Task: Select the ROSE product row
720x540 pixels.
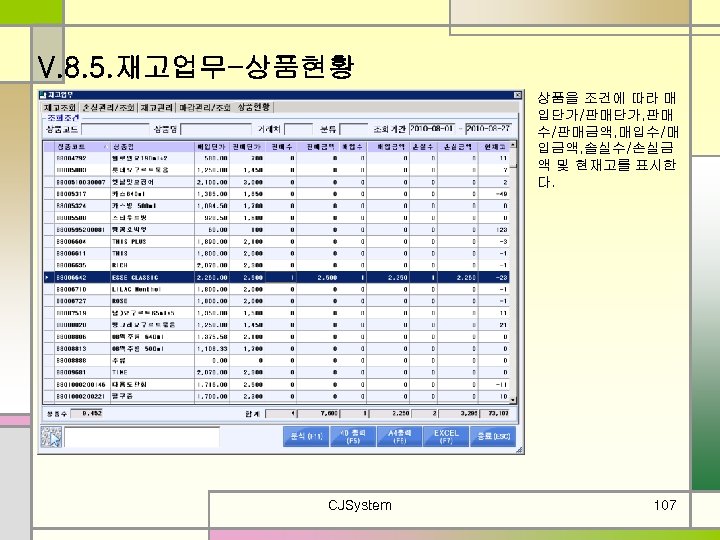Action: (276, 301)
